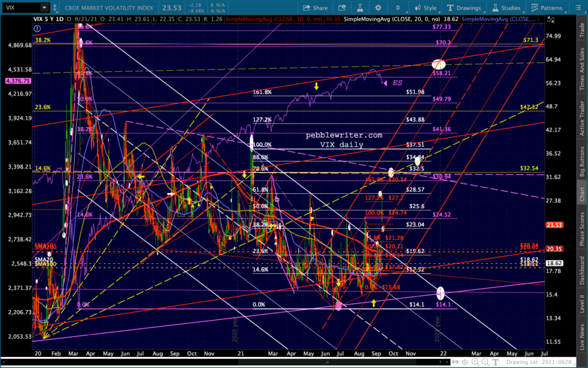Open chart settings gear icon
The image size is (588, 368).
(378, 8)
